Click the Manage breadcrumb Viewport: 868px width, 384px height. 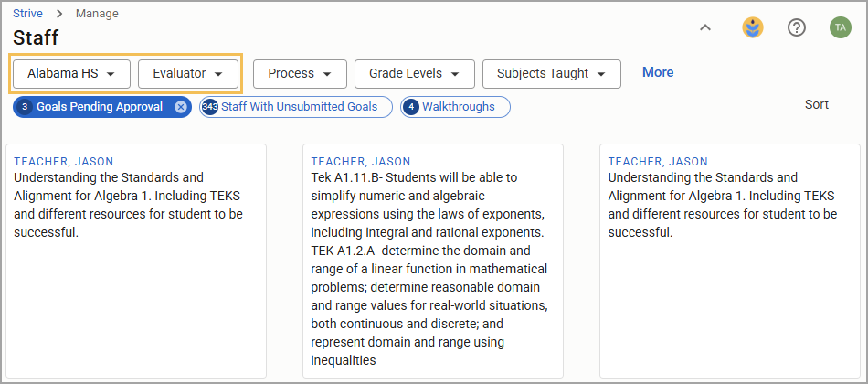pos(97,14)
